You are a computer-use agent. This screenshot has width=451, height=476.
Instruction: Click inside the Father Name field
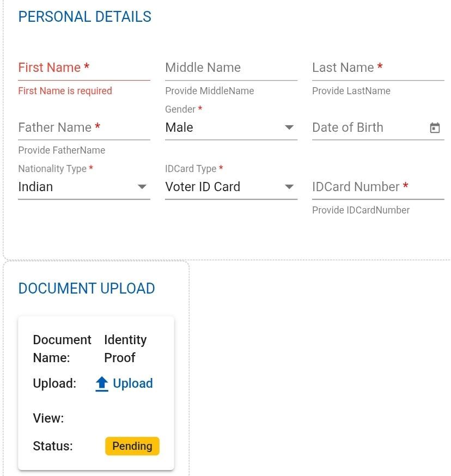pyautogui.click(x=82, y=127)
